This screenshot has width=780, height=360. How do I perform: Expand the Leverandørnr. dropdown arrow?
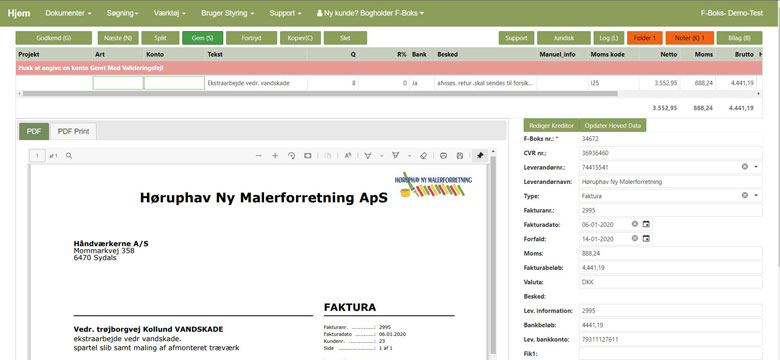(756, 167)
